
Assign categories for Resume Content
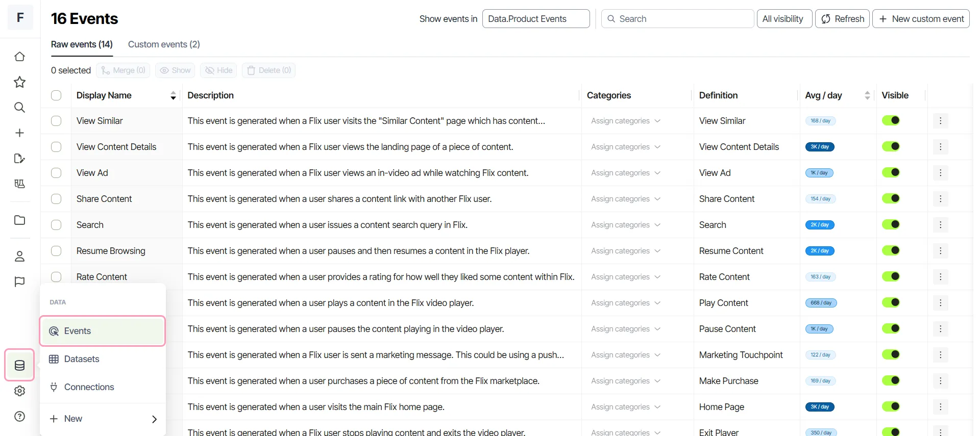626,251
